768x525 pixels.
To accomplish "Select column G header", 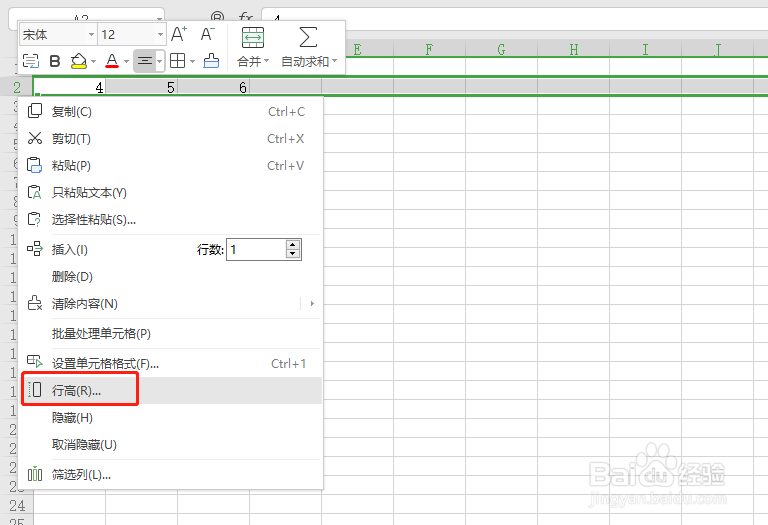I will (502, 49).
